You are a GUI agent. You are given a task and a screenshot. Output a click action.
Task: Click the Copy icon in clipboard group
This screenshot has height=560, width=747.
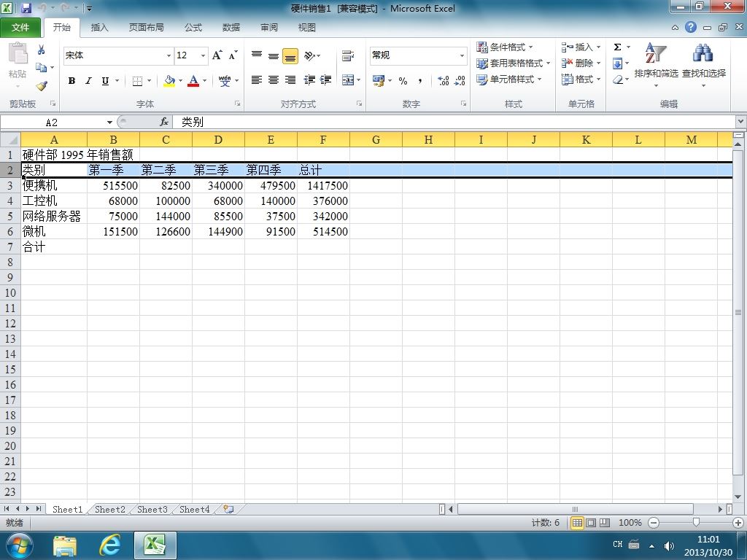click(42, 67)
